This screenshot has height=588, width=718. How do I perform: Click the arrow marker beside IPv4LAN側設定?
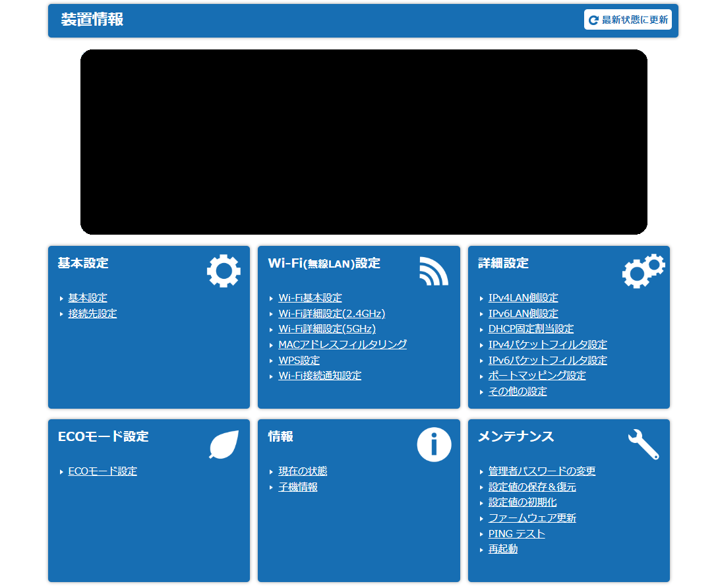tap(480, 297)
